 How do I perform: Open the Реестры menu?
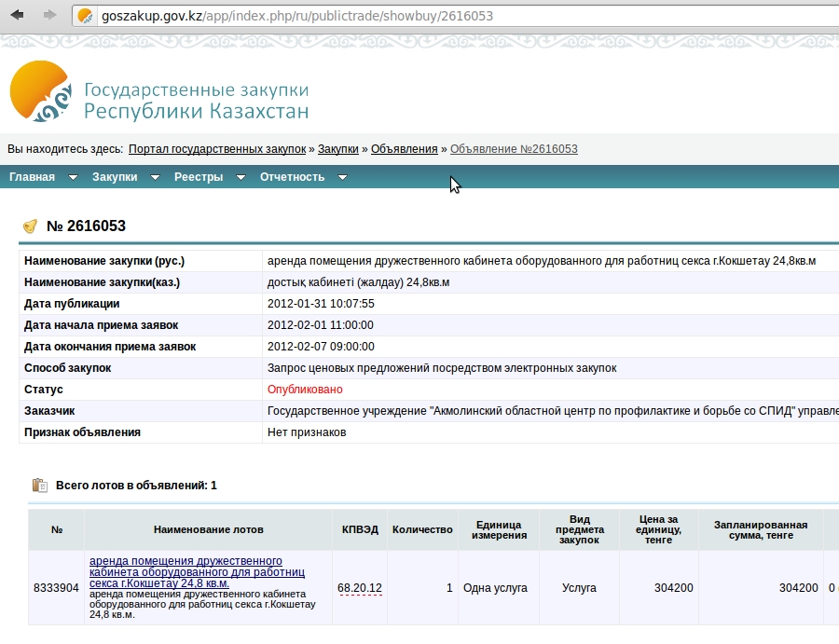tap(199, 177)
